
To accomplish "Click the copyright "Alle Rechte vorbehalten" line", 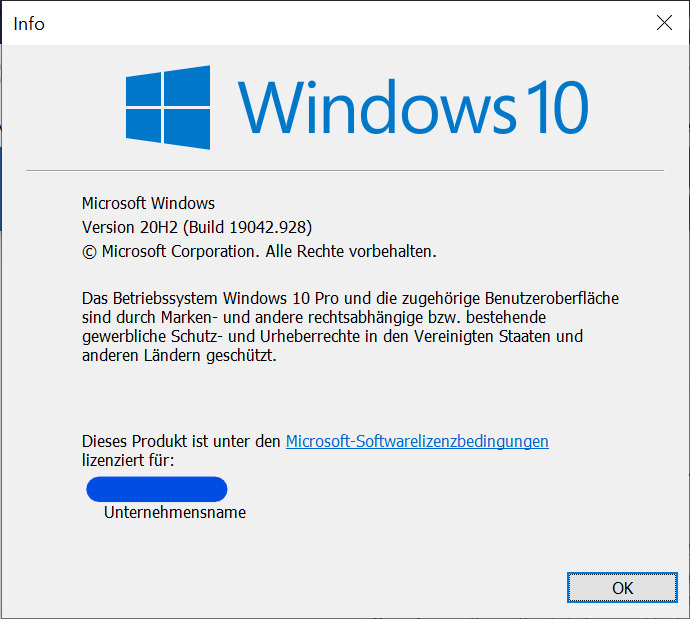I will pos(259,252).
